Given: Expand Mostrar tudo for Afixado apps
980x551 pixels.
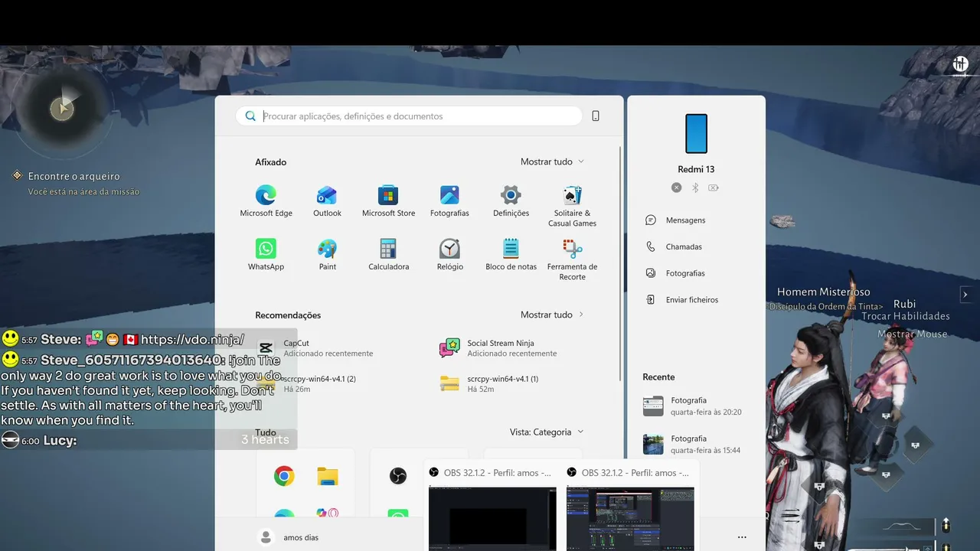Looking at the screenshot, I should point(552,161).
